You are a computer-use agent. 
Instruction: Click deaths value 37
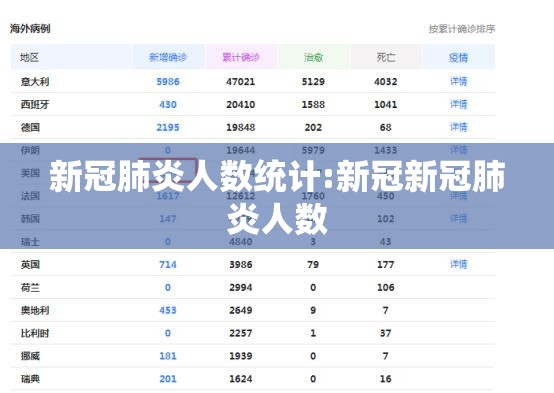click(x=385, y=333)
